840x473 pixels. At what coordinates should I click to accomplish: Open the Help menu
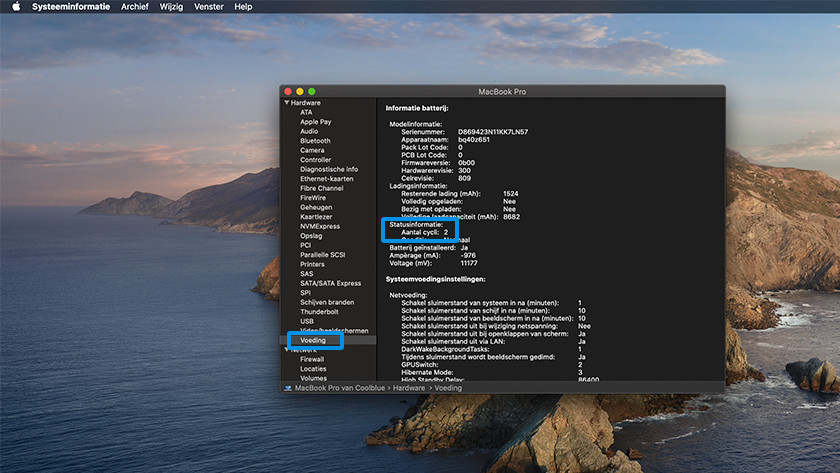tap(243, 7)
